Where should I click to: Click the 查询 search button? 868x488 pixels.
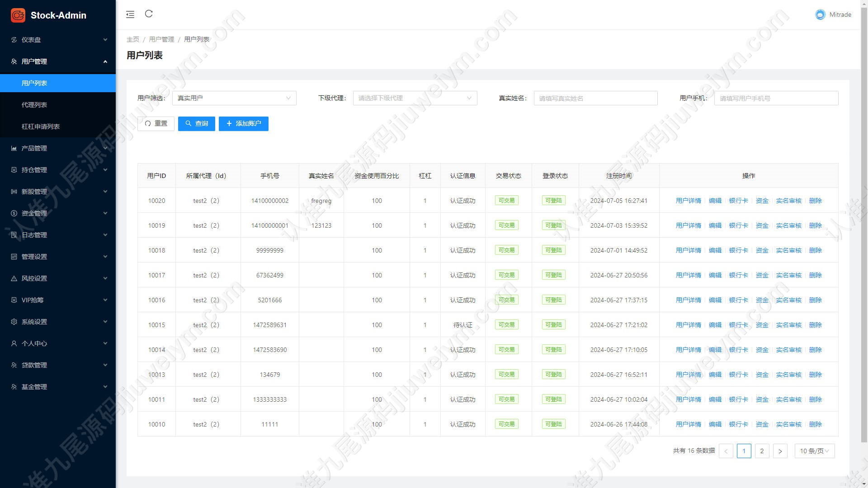(197, 124)
